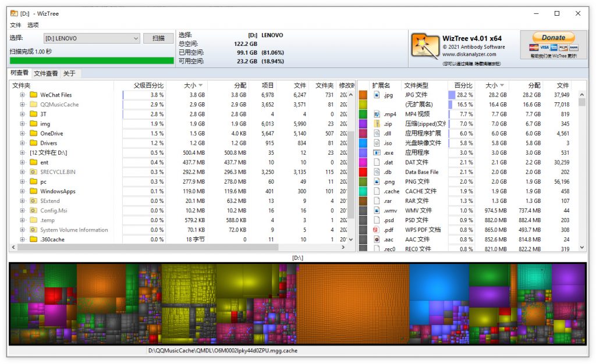
Task: Click the $RECYCLE.BIN folder icon
Action: [x=33, y=172]
